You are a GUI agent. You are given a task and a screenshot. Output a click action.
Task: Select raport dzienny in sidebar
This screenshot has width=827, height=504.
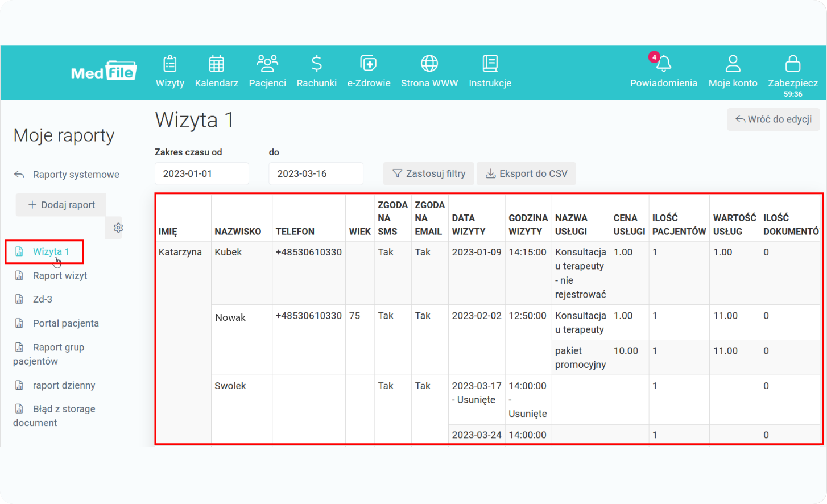click(x=64, y=385)
